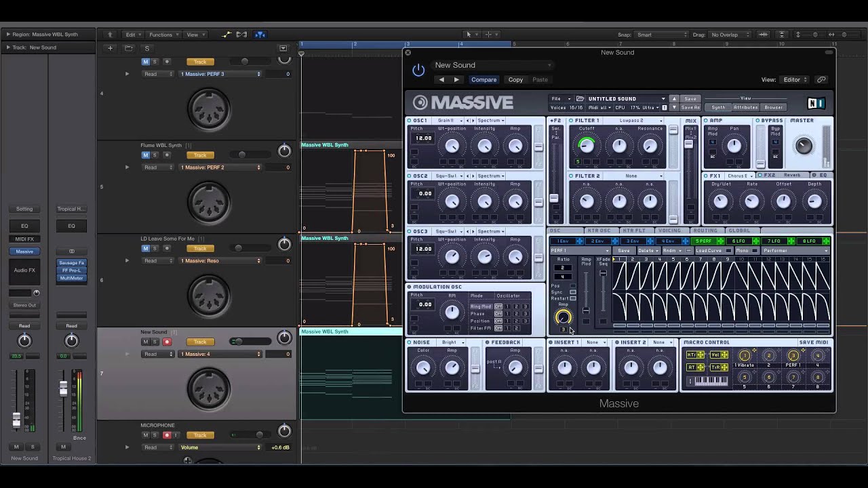Click the Track automation button on New Sound
This screenshot has height=488, width=868.
click(x=200, y=342)
